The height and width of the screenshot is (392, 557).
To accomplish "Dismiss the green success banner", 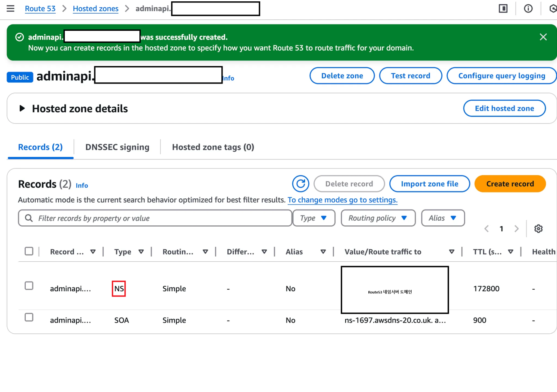I will (543, 37).
